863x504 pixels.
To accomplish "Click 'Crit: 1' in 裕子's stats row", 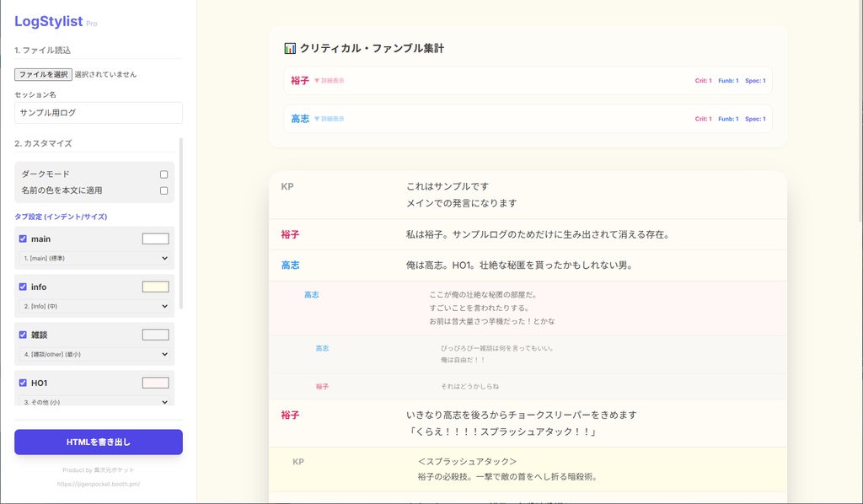I will click(x=703, y=81).
